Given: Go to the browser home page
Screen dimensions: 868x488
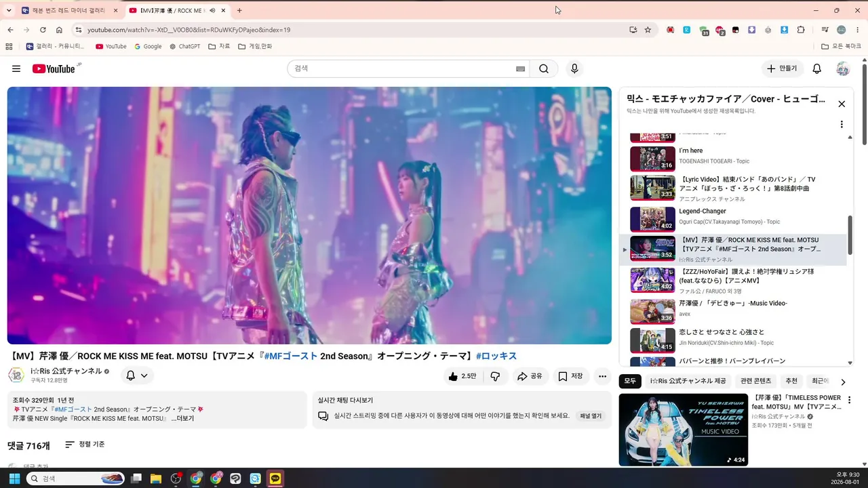Looking at the screenshot, I should pos(59,30).
